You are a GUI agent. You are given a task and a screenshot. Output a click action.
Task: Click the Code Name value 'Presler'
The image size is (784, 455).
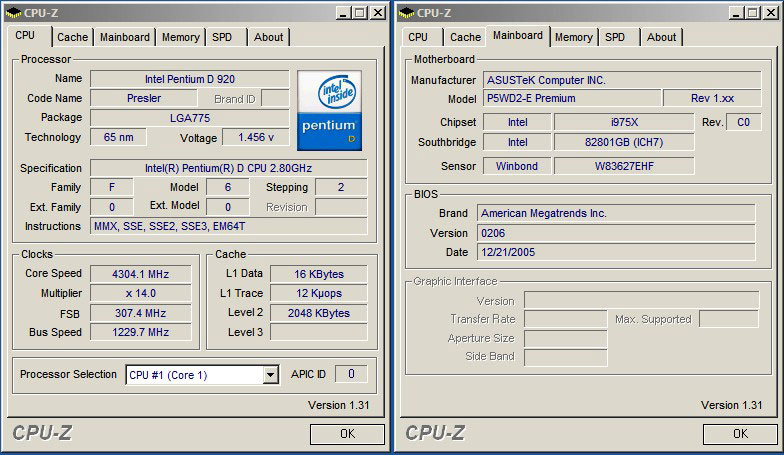point(144,98)
